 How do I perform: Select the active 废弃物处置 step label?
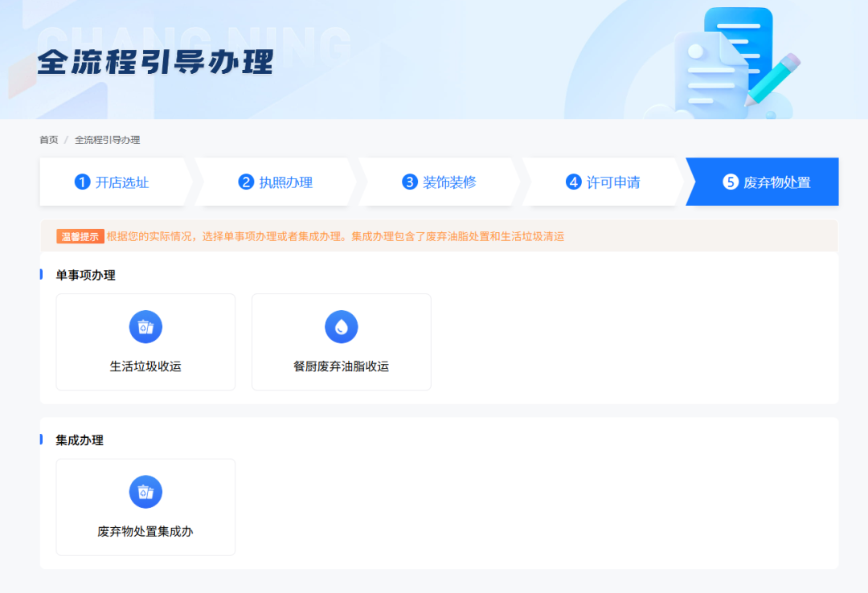click(x=776, y=182)
